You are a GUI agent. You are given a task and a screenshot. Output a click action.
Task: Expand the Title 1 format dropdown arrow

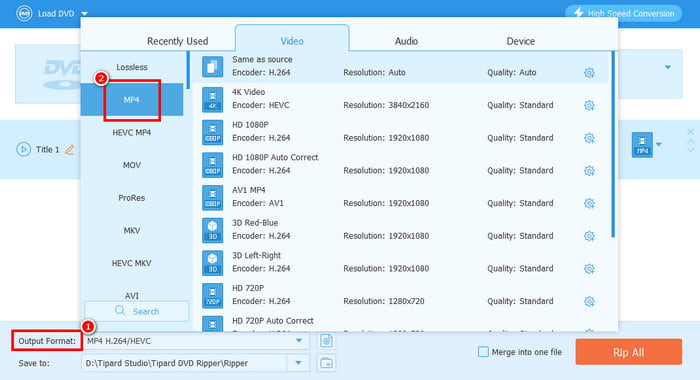tap(659, 145)
